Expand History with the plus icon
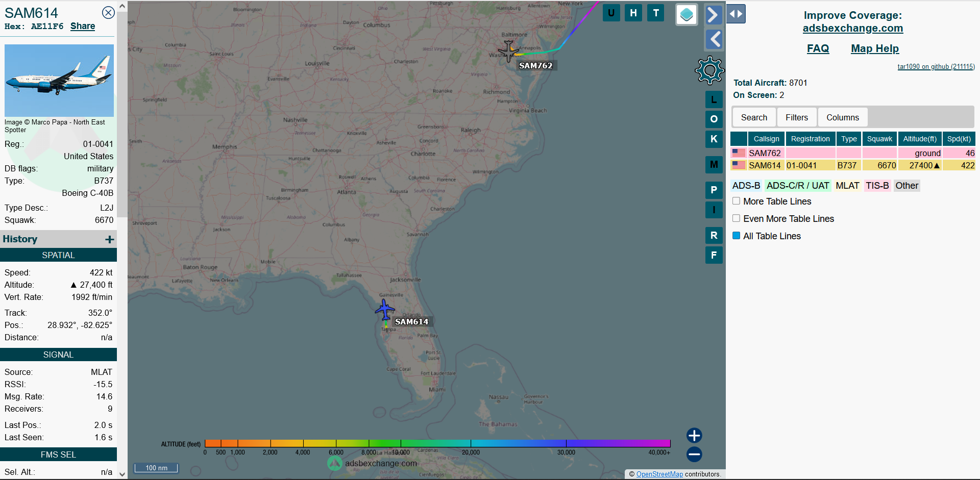This screenshot has height=480, width=980. (x=109, y=239)
